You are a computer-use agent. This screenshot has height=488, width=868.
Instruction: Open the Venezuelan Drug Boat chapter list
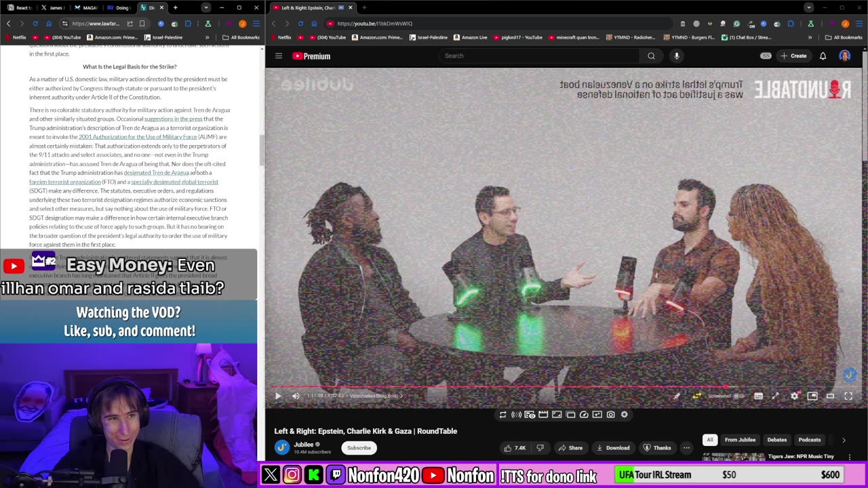tap(375, 396)
